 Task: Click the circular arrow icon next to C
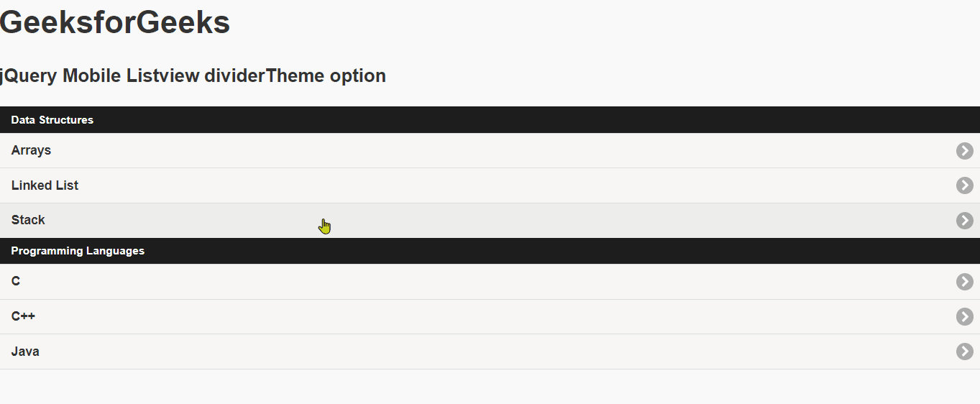[964, 282]
